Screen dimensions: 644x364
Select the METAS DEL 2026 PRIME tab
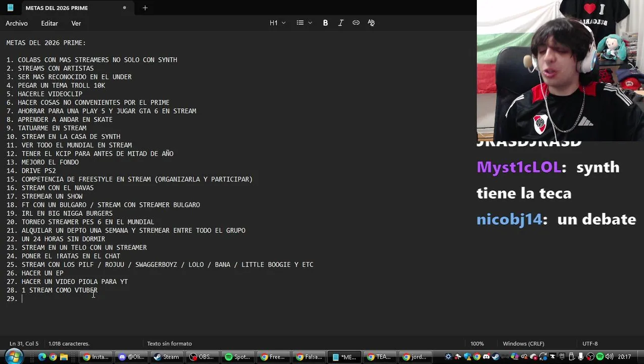point(68,8)
